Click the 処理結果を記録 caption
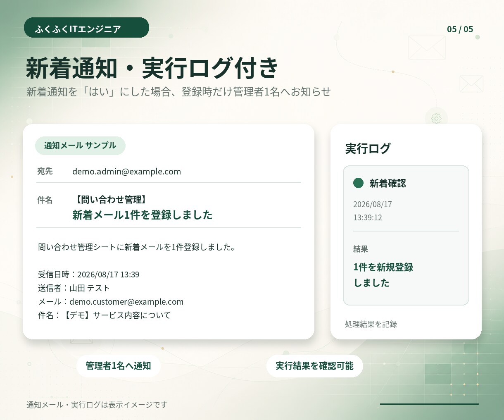504x420 pixels. (x=371, y=324)
